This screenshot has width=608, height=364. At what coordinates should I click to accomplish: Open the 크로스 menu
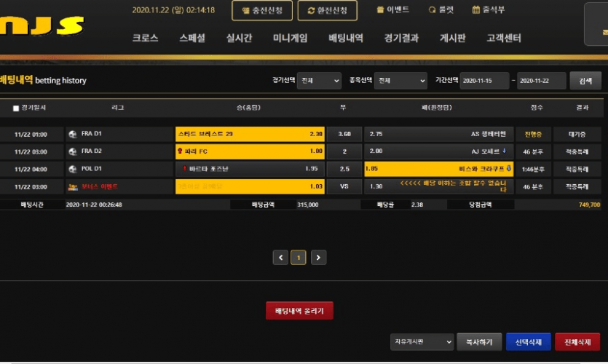point(145,38)
